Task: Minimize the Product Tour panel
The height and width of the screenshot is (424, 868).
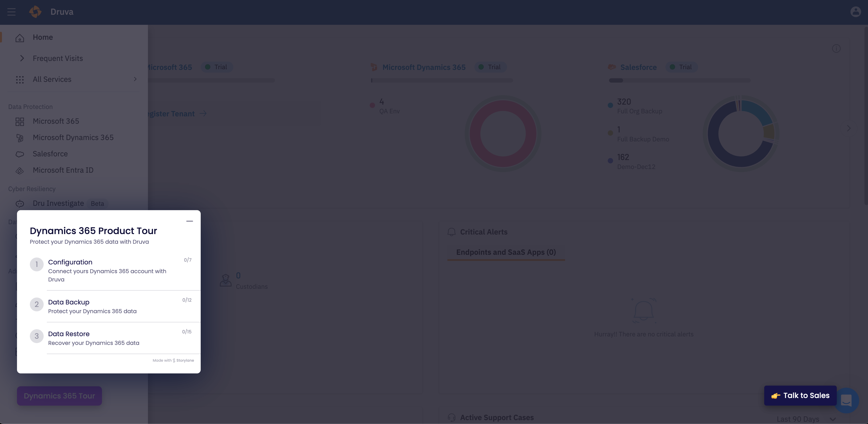Action: coord(189,221)
